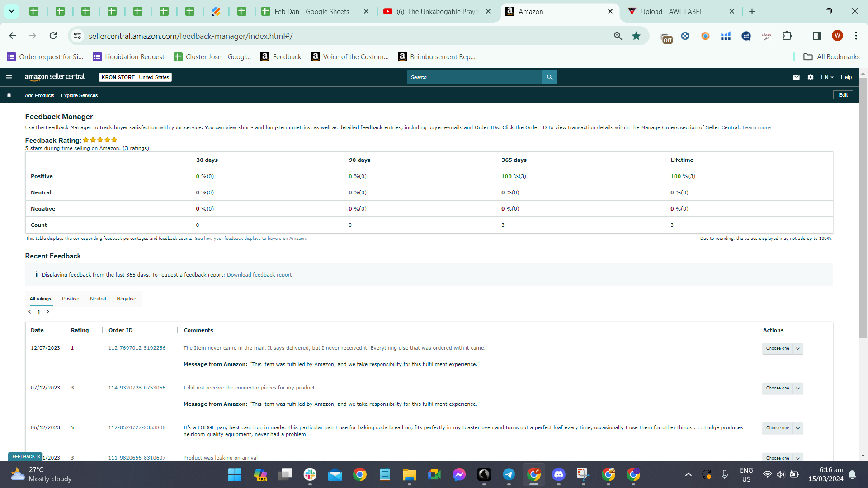This screenshot has height=488, width=868.
Task: Open the Chrome profile avatar W
Action: click(837, 36)
